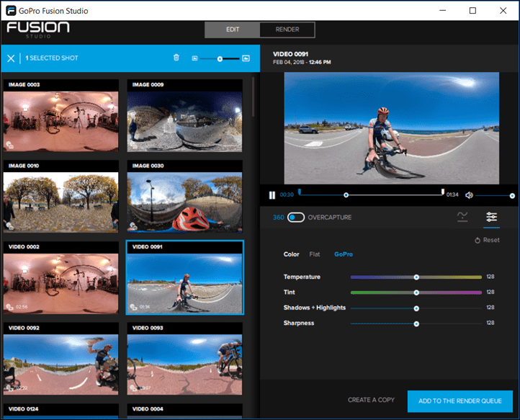Click 360 camera icon on Image 0010
This screenshot has width=520, height=420.
[x=10, y=226]
